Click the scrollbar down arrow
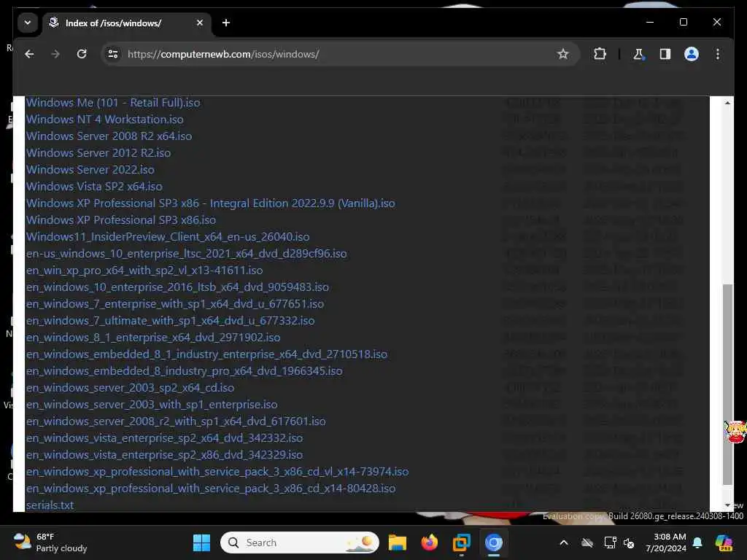747x560 pixels. coord(727,505)
